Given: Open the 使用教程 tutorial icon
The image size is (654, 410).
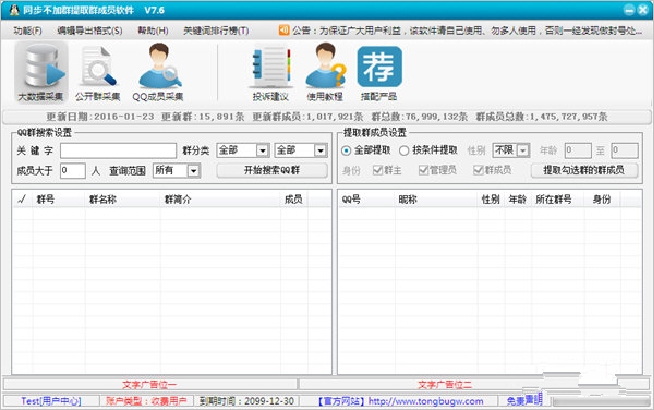Looking at the screenshot, I should pos(325,73).
